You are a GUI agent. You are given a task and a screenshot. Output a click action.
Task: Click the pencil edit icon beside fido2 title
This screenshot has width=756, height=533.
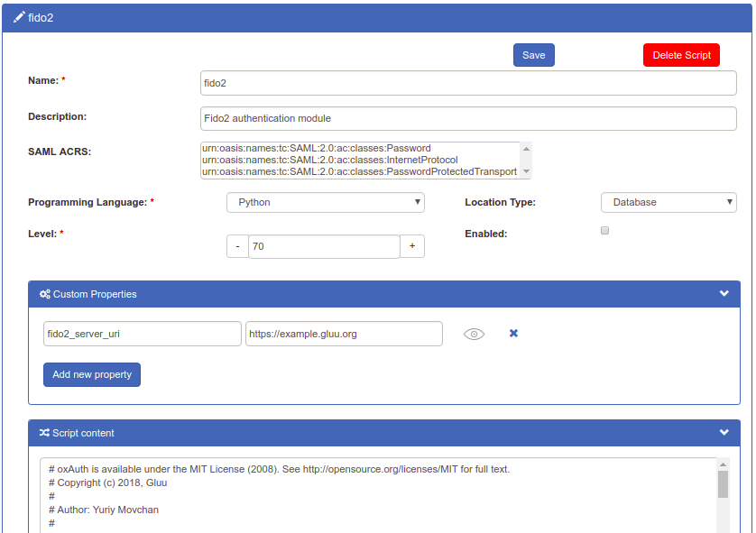click(x=19, y=17)
